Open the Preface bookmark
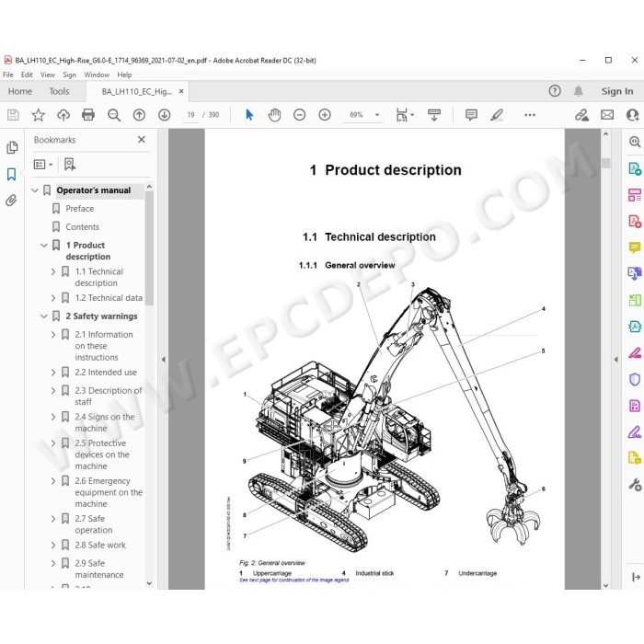Screen dimensions: 644x644 pos(80,209)
